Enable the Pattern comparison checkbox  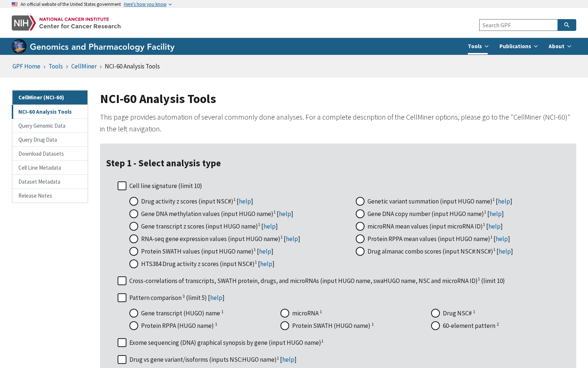pyautogui.click(x=122, y=298)
